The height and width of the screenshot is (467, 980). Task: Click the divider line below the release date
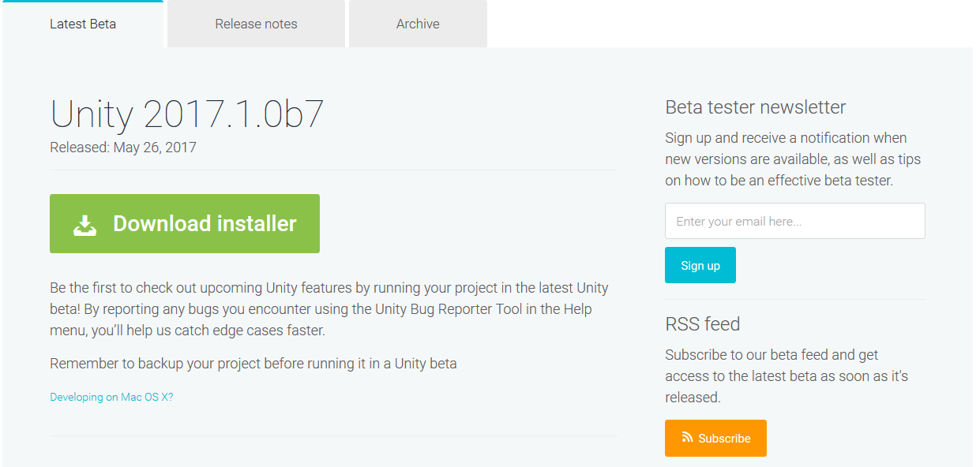pos(333,170)
